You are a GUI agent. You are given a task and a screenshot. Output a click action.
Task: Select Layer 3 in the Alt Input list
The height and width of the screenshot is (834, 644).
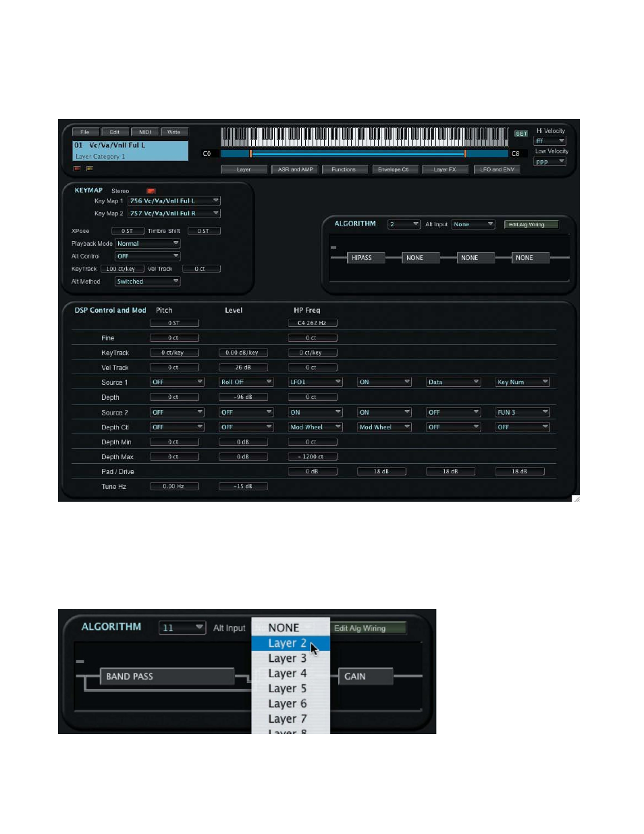tap(291, 658)
